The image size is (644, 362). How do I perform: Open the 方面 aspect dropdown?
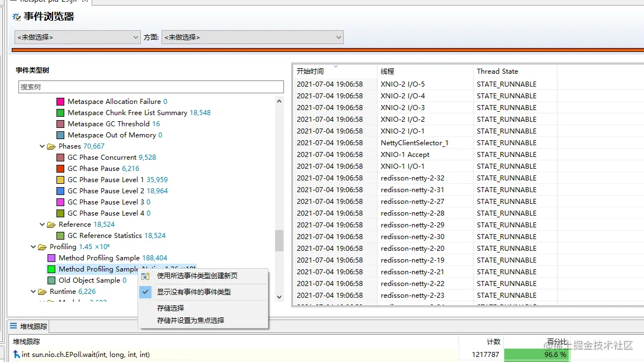click(x=253, y=37)
